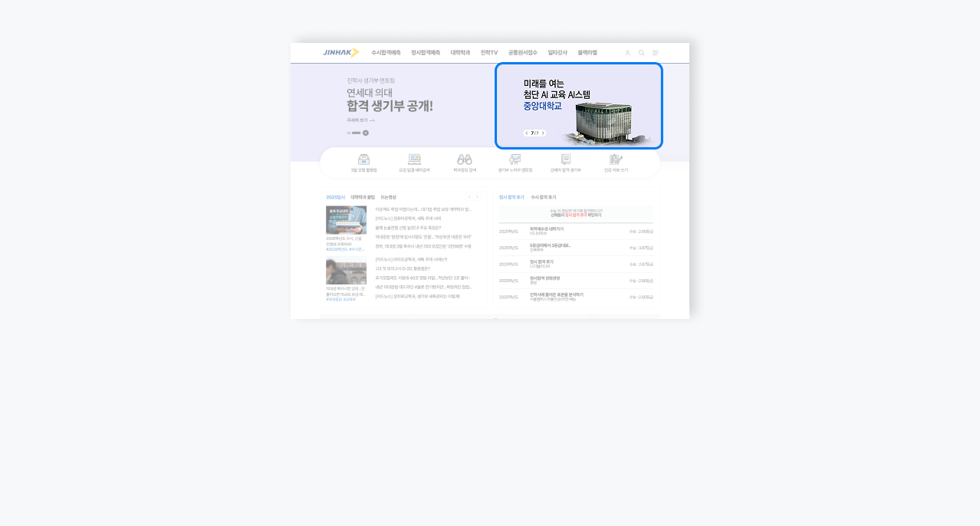Image resolution: width=980 pixels, height=526 pixels.
Task: Open the 컴퓨터공학과 카드뉴스 article
Action: click(x=408, y=219)
